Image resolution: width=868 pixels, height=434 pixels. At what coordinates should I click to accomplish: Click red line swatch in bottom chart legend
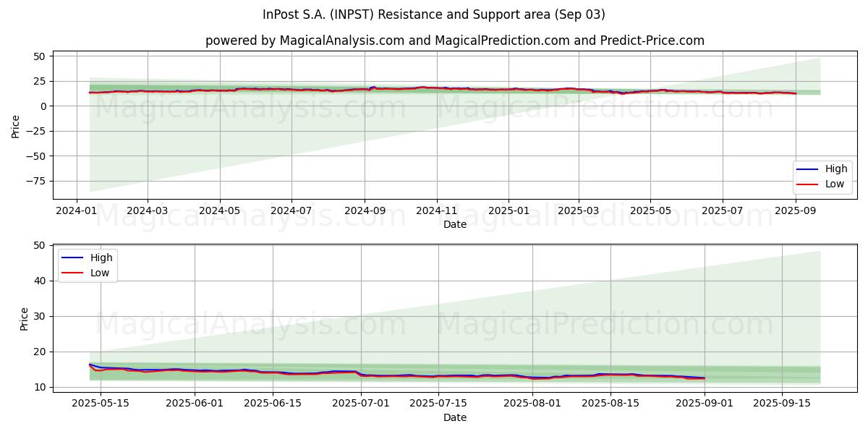click(x=72, y=273)
